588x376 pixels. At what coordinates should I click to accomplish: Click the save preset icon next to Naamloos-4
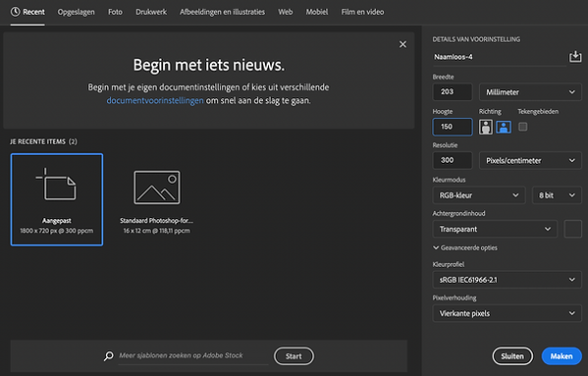[x=575, y=57]
